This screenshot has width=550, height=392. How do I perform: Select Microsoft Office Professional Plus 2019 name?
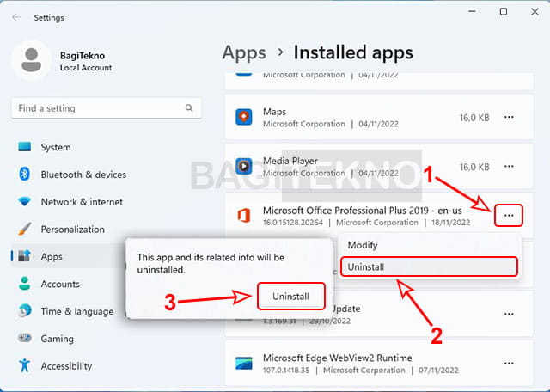[363, 211]
